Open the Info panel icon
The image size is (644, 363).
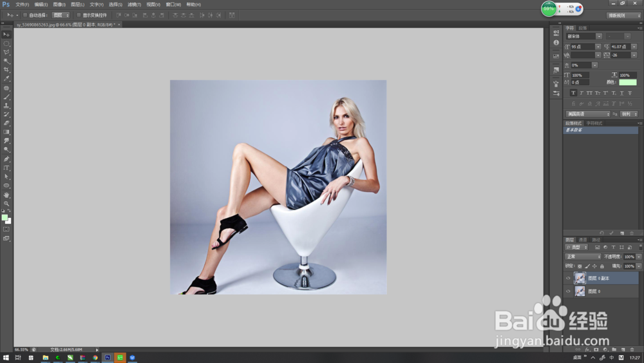click(556, 43)
